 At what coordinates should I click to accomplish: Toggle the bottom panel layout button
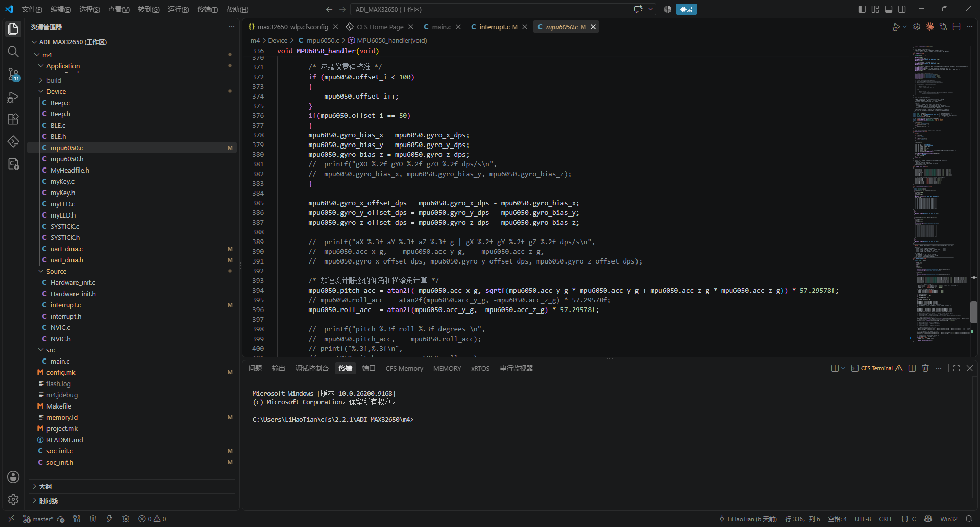point(889,9)
